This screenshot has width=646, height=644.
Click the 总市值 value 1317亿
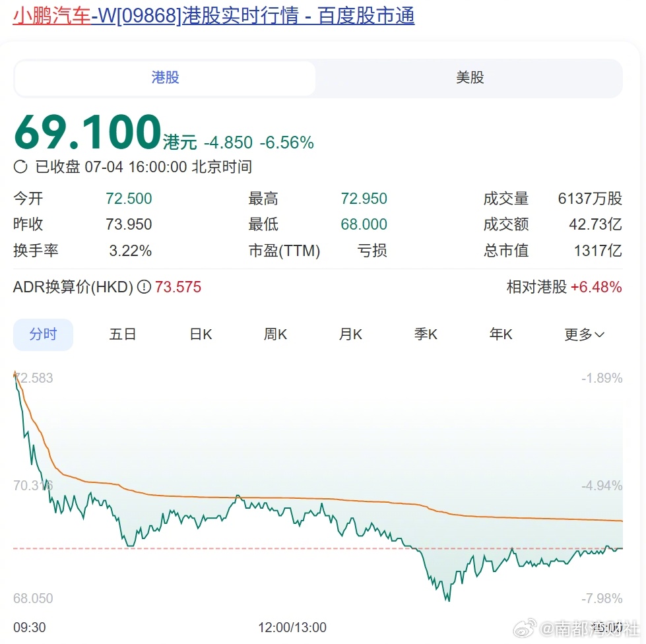coord(598,251)
